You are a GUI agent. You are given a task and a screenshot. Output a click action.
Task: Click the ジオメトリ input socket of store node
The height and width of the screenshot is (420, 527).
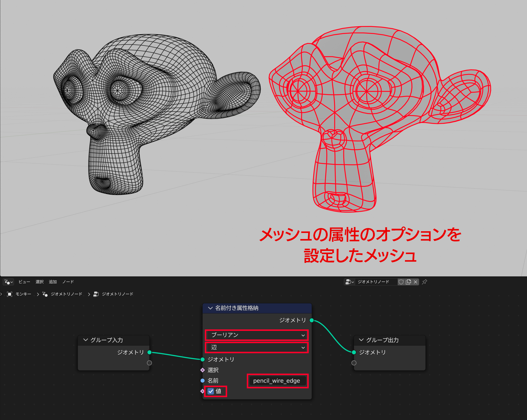pyautogui.click(x=203, y=359)
